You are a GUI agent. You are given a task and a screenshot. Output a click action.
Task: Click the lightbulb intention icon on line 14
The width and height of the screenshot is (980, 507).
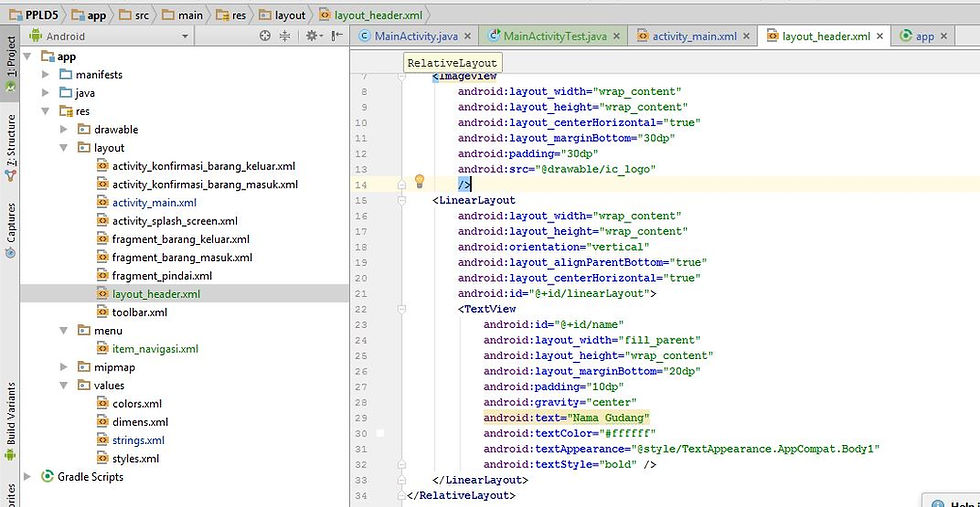pyautogui.click(x=419, y=182)
